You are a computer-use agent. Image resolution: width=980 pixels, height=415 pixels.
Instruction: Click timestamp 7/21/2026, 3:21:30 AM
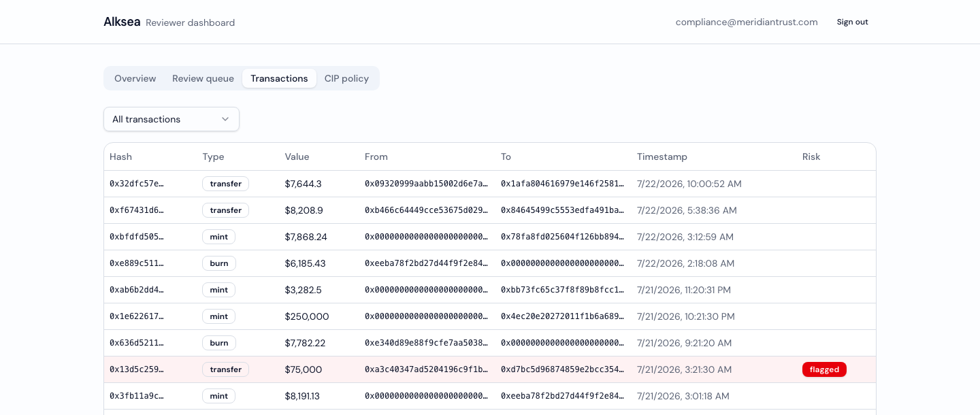click(x=685, y=369)
